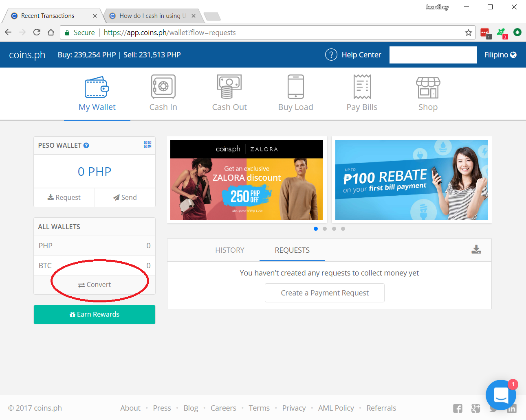
Task: Click the red chat extension icon
Action: click(485, 33)
